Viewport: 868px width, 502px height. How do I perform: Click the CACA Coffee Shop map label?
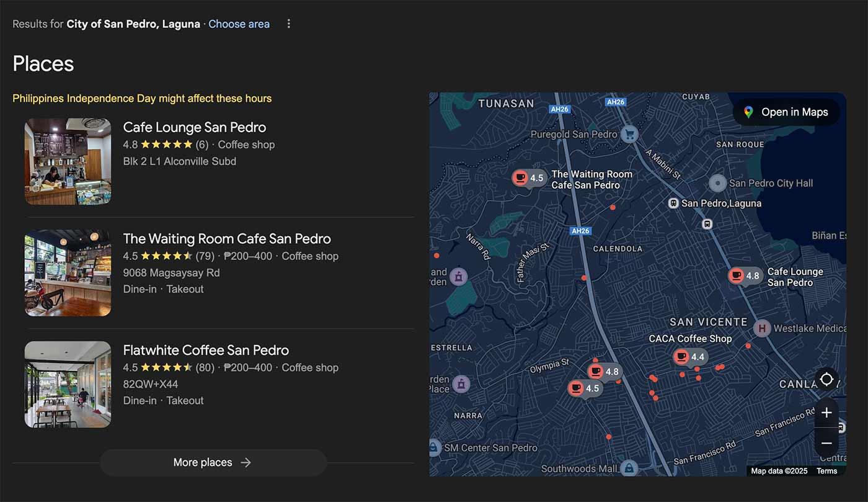(x=690, y=339)
